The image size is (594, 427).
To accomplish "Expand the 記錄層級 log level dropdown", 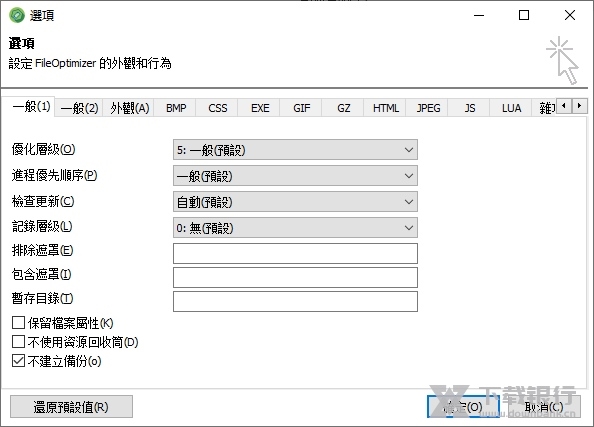I will 295,228.
